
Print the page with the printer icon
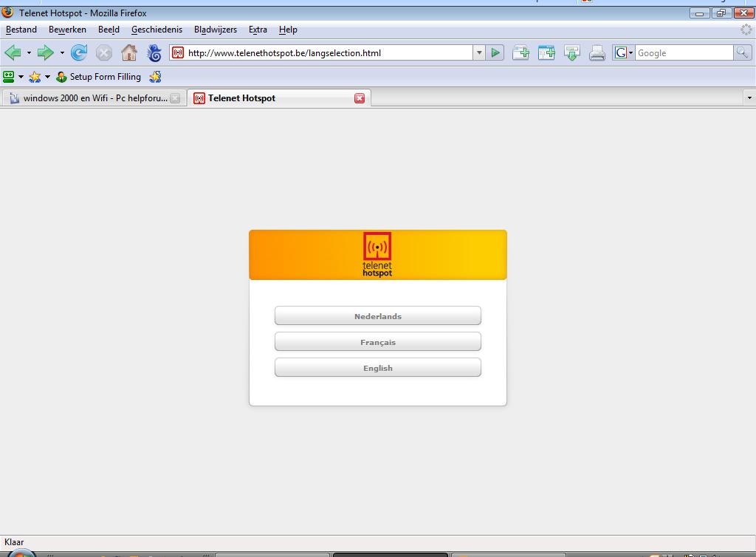click(597, 52)
